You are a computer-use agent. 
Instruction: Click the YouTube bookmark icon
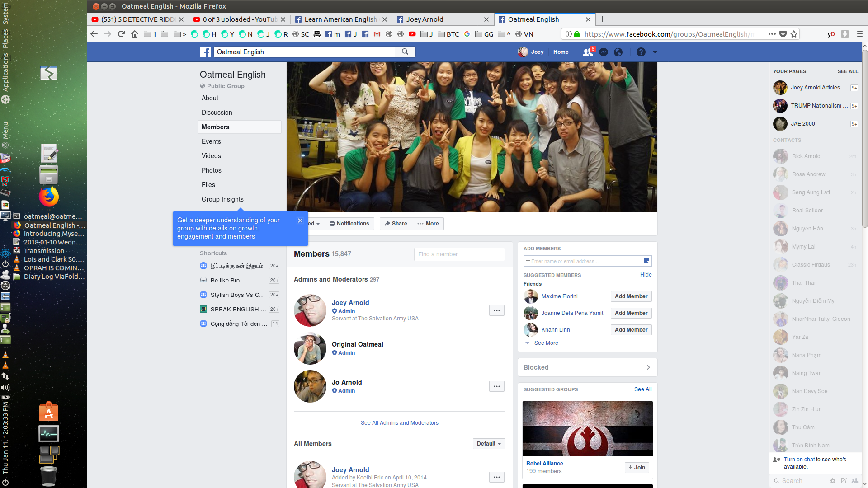412,34
